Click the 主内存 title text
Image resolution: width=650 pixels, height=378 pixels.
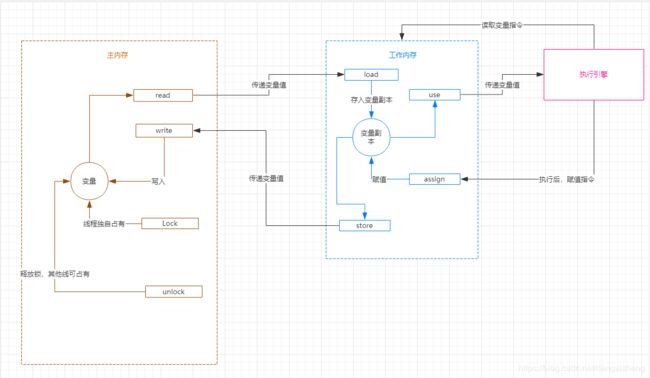pyautogui.click(x=118, y=55)
